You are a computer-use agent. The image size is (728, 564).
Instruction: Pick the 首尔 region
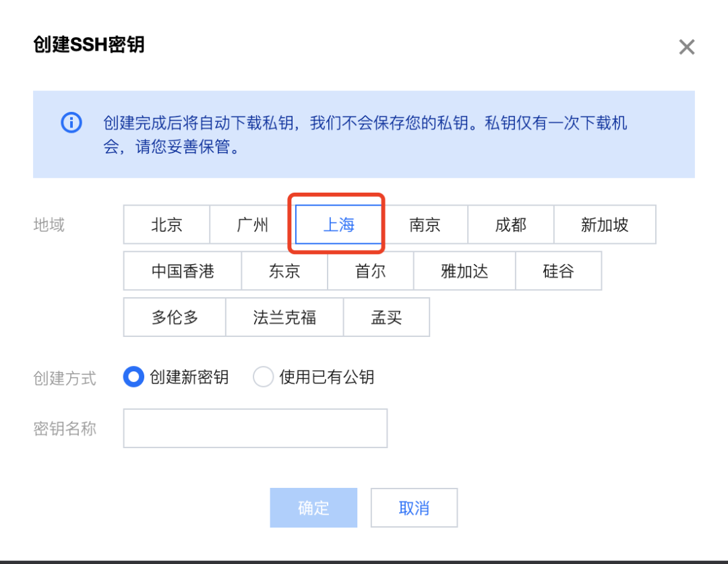[370, 271]
